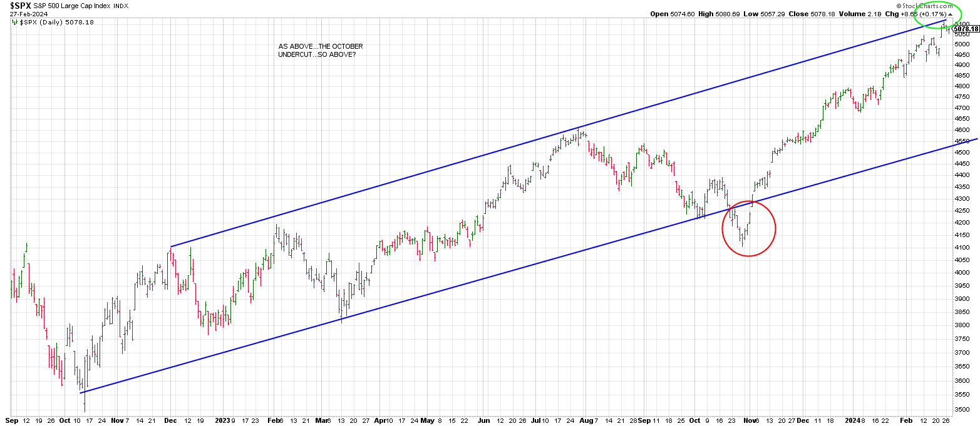
Task: Click the 'AS ABOVE...THE OCTOBER UNDERCUT' annotation text
Action: pyautogui.click(x=320, y=51)
